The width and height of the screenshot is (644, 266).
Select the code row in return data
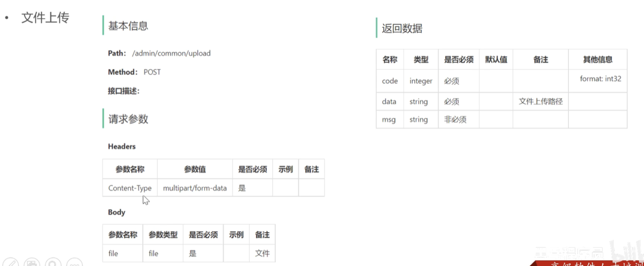501,81
